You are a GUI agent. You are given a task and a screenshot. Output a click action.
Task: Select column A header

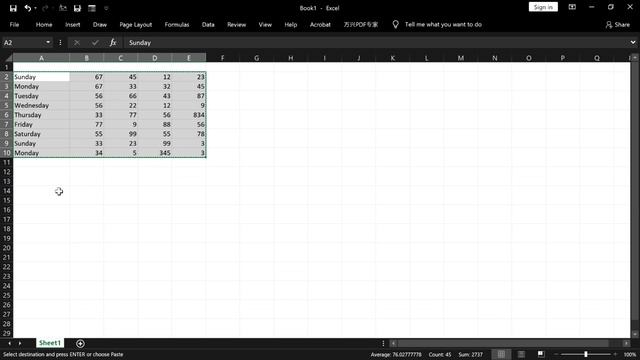click(41, 58)
